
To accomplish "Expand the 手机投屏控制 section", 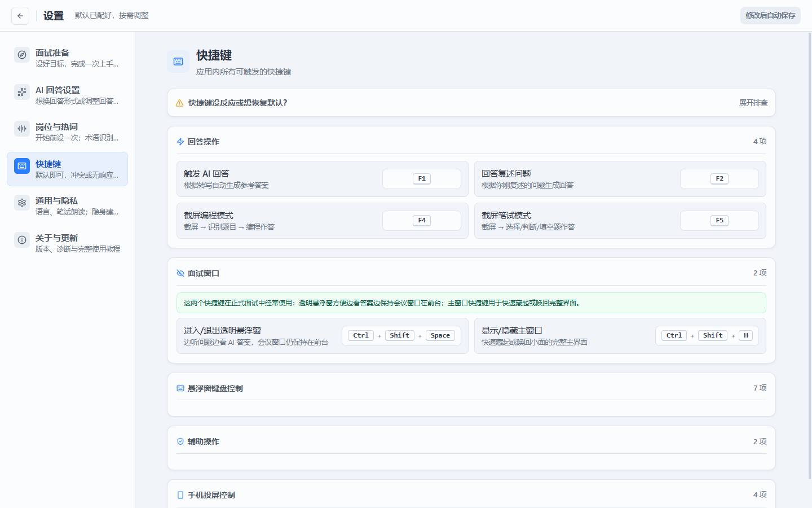I will [471, 495].
